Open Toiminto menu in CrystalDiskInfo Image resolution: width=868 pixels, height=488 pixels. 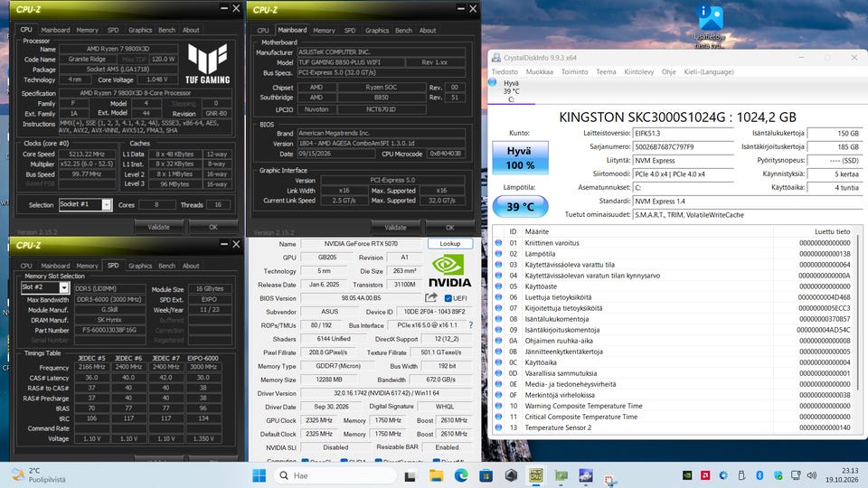pos(575,72)
